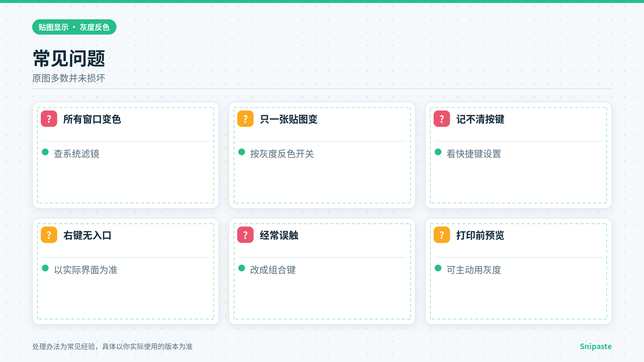Click the red question icon beside 经常误触
Viewport: 644px width, 362px height.
pos(245,235)
